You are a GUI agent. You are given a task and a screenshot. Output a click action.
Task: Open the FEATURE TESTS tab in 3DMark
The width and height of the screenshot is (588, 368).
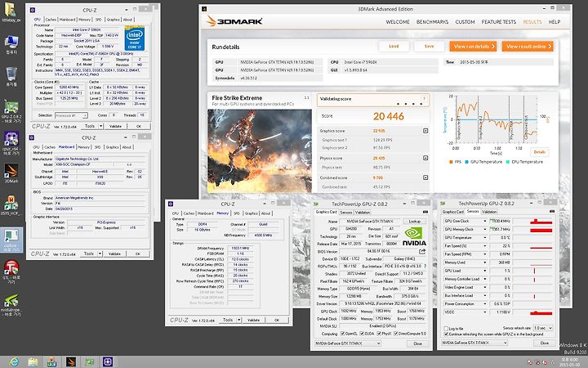pos(499,22)
